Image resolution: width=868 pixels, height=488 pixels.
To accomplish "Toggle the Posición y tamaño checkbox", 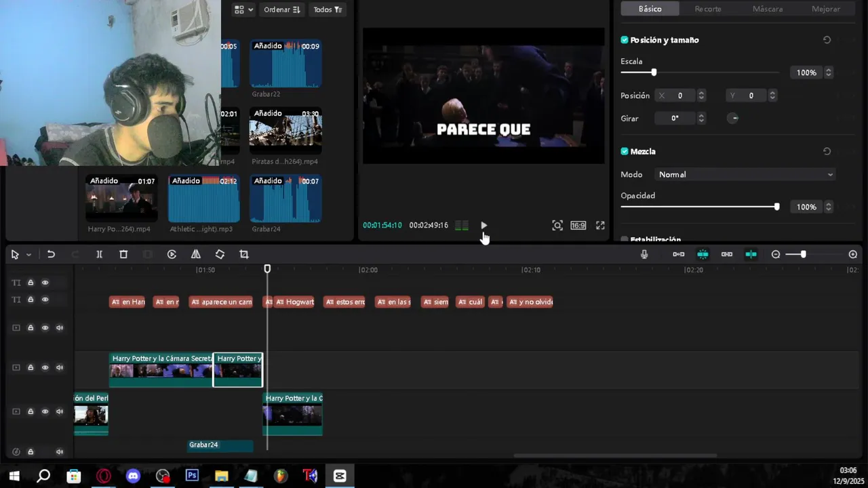I will 625,40.
